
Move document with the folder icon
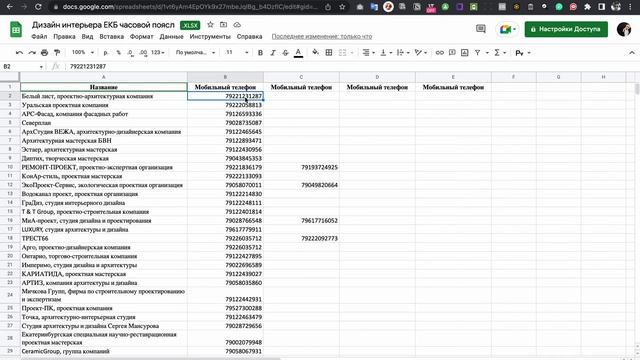point(223,25)
